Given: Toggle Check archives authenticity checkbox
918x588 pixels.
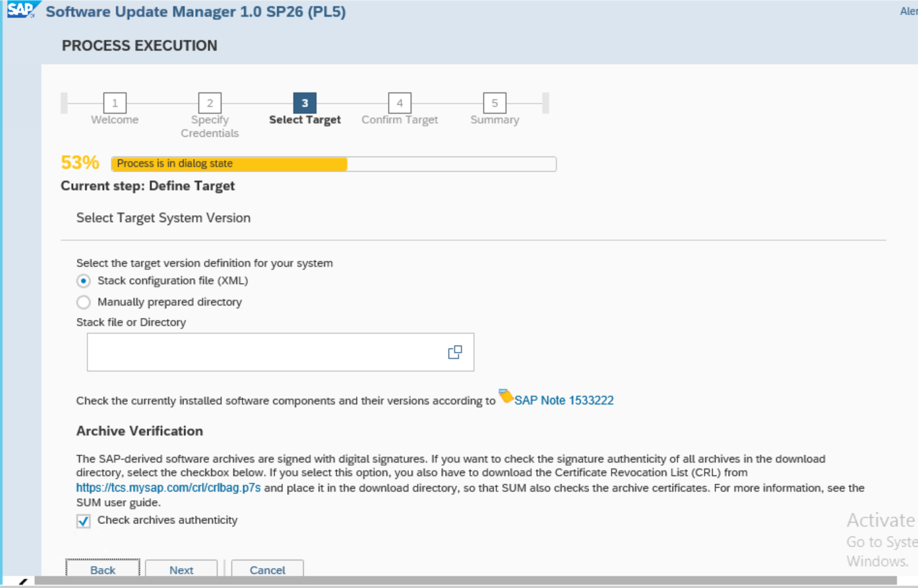Looking at the screenshot, I should [x=83, y=521].
